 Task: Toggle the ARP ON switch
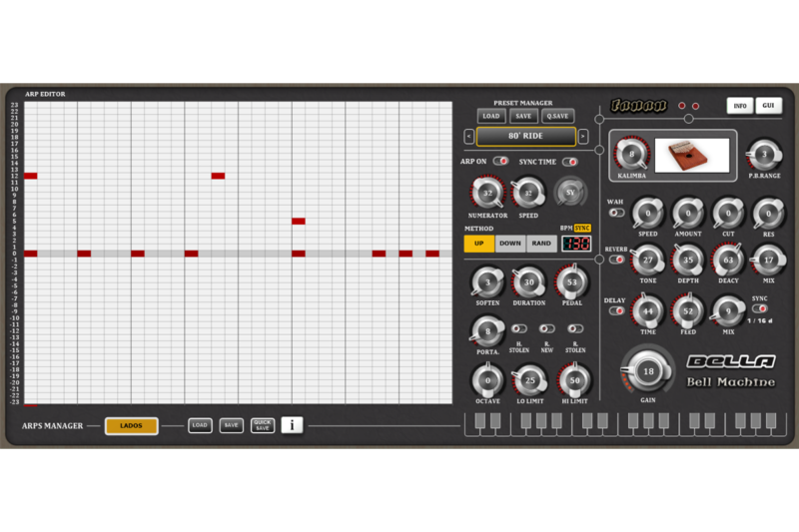[499, 161]
